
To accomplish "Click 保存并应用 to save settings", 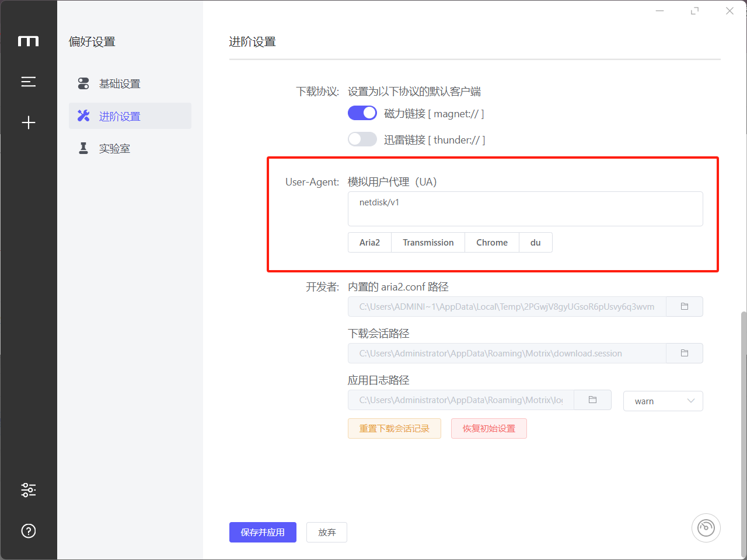I will click(263, 532).
